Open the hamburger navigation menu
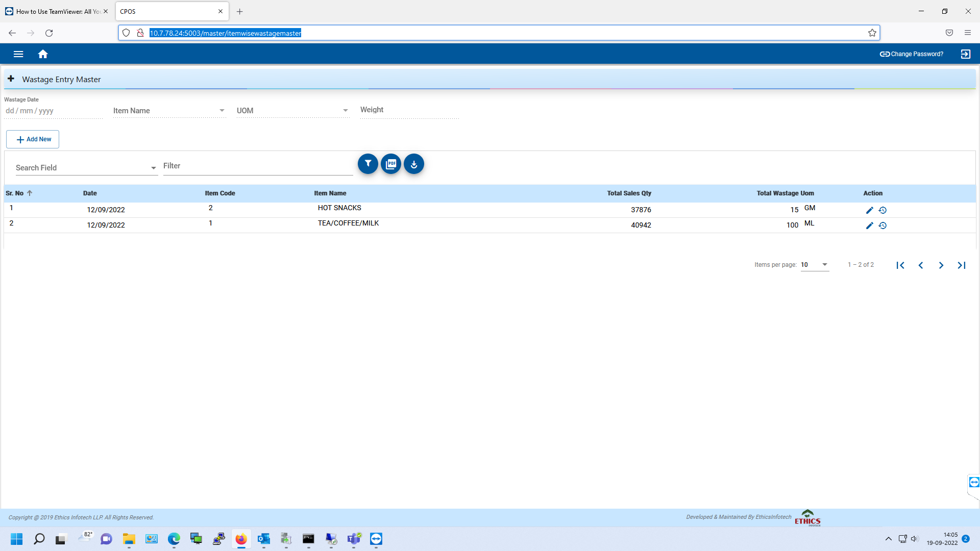The height and width of the screenshot is (551, 980). (x=18, y=54)
